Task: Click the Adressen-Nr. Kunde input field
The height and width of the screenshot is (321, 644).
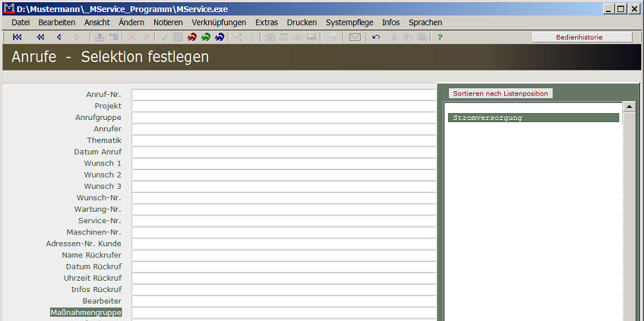Action: [x=284, y=244]
